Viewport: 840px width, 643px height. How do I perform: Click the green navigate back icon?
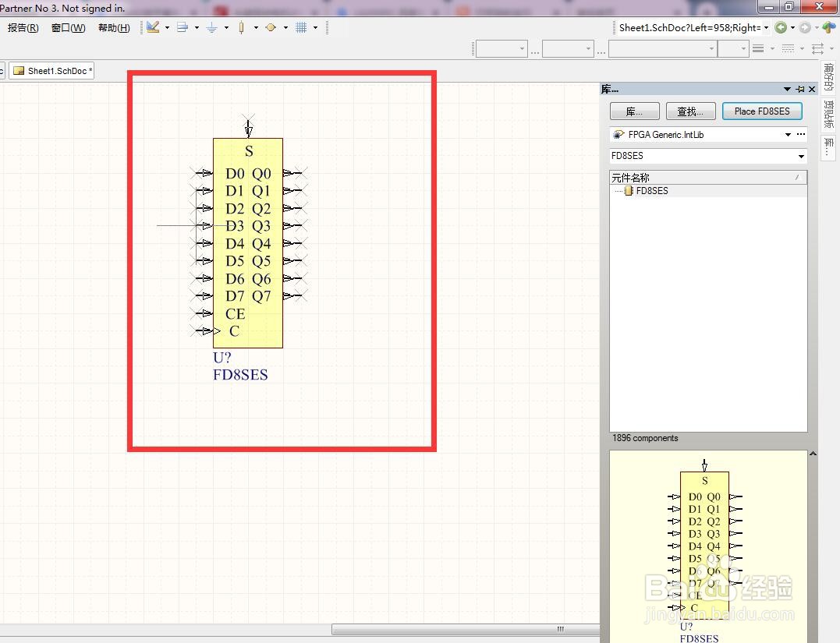tap(781, 27)
